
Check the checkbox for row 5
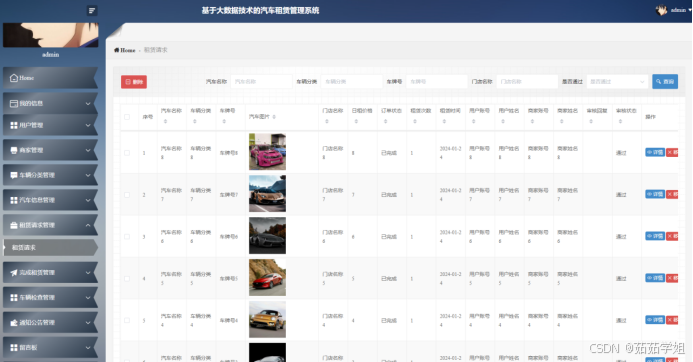point(127,320)
